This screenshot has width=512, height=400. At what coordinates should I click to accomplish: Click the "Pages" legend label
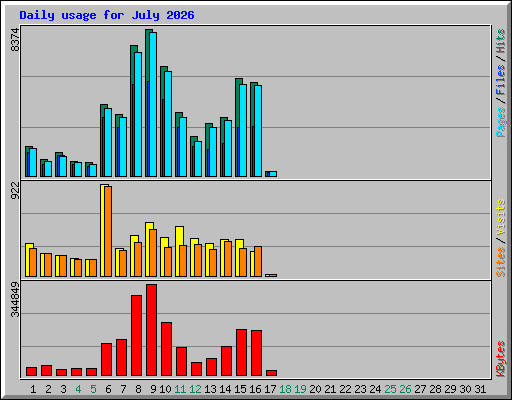tap(500, 122)
